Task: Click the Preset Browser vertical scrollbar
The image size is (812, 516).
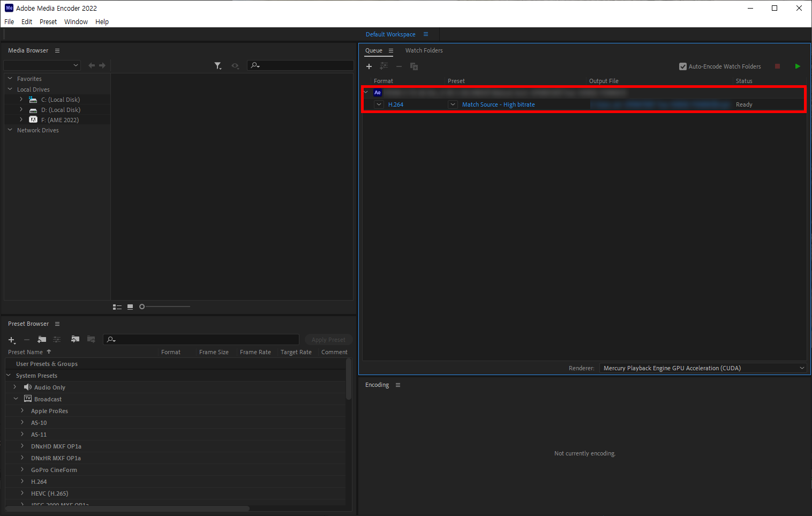Action: pos(349,379)
